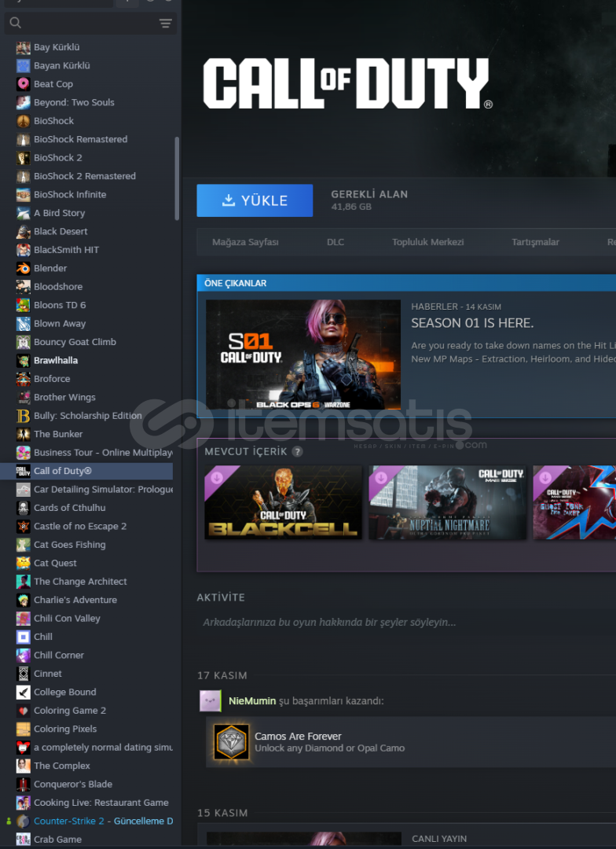The image size is (616, 849).
Task: Click the blue YÜKLE install button
Action: pyautogui.click(x=255, y=200)
